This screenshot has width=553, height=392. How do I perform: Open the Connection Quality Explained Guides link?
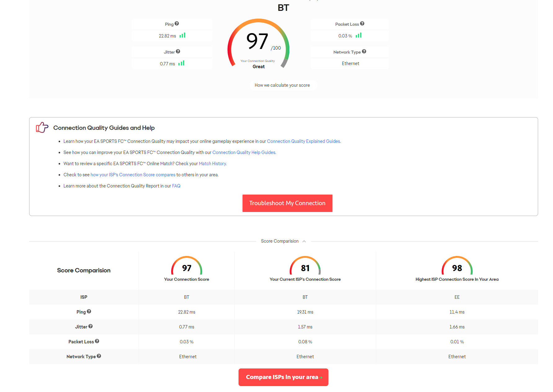pos(304,141)
